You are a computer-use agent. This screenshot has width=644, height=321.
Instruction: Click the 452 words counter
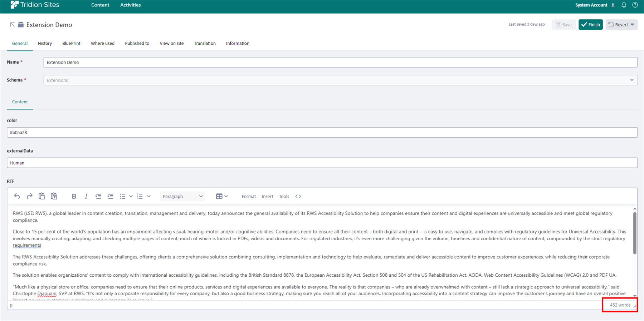(620, 305)
